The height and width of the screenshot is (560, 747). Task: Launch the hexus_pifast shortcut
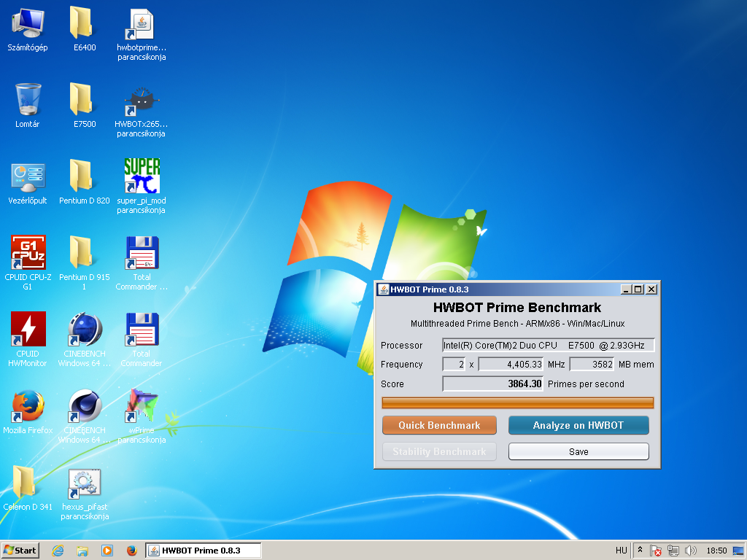[85, 494]
